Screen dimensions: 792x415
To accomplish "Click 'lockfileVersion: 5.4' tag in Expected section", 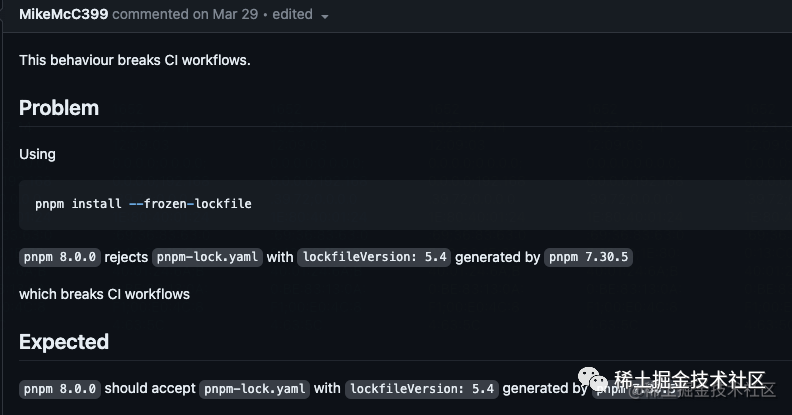I will [x=422, y=389].
